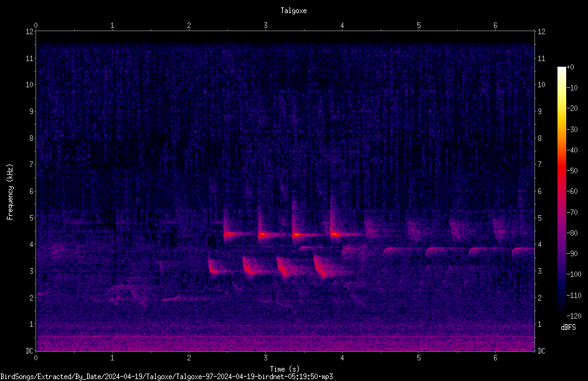Click the 12 kHz label on the left axis

pos(30,32)
